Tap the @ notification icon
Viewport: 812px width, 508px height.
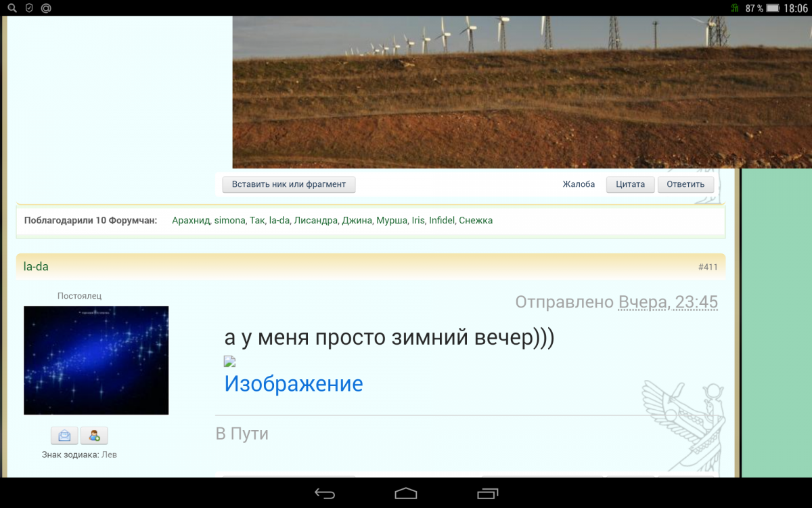(46, 8)
